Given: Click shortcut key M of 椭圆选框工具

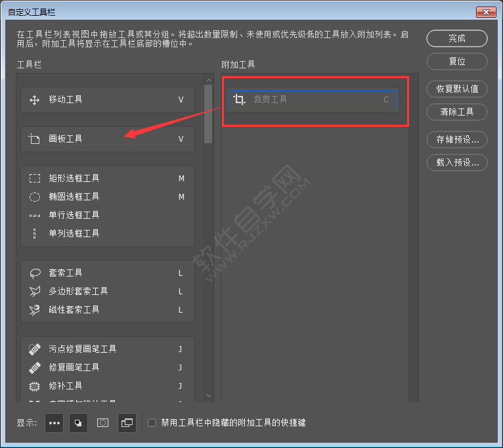Looking at the screenshot, I should [x=181, y=197].
